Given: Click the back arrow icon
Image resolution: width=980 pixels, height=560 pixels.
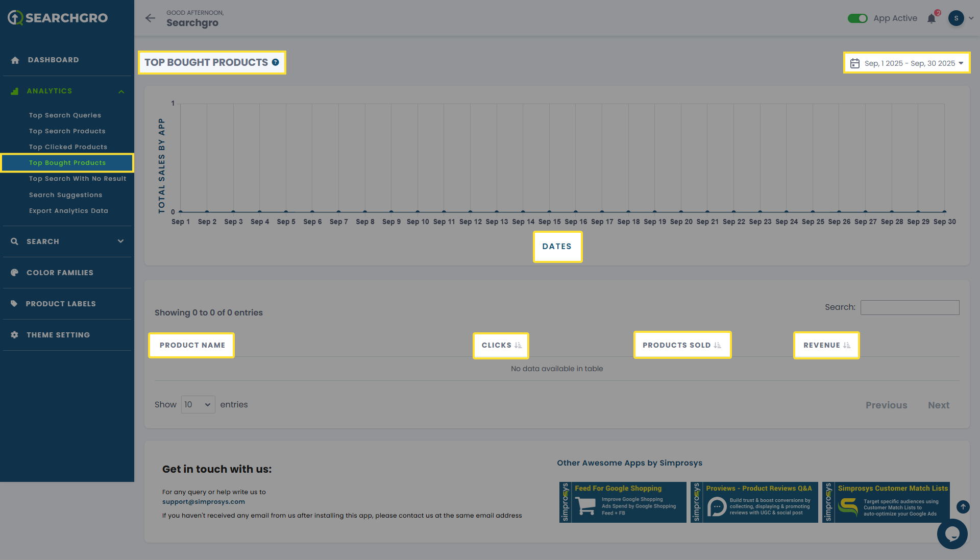Looking at the screenshot, I should [150, 18].
